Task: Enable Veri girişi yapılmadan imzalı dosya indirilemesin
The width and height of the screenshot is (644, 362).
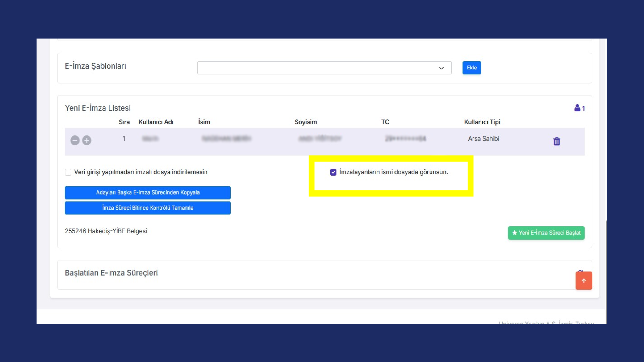Action: [68, 172]
